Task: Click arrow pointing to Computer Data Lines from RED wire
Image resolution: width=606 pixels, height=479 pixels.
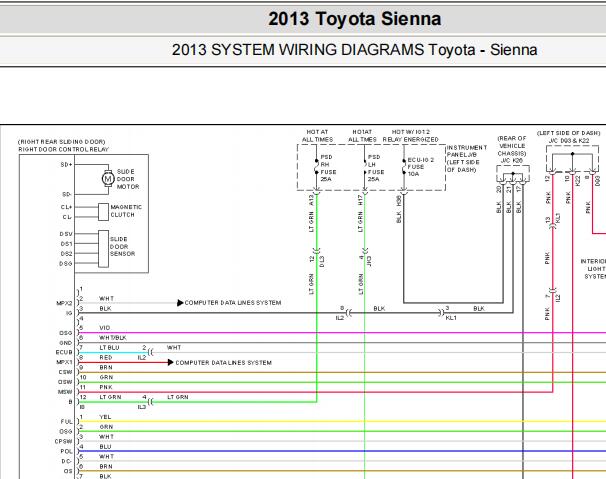Action: click(170, 362)
